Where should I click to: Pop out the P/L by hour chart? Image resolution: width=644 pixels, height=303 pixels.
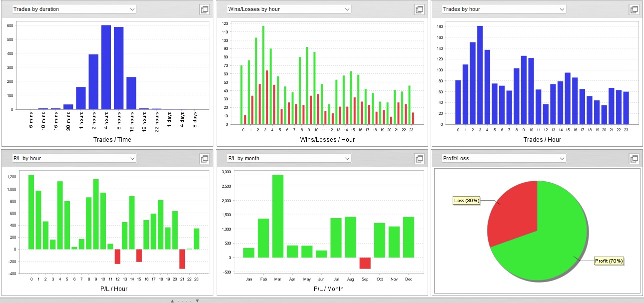point(204,159)
